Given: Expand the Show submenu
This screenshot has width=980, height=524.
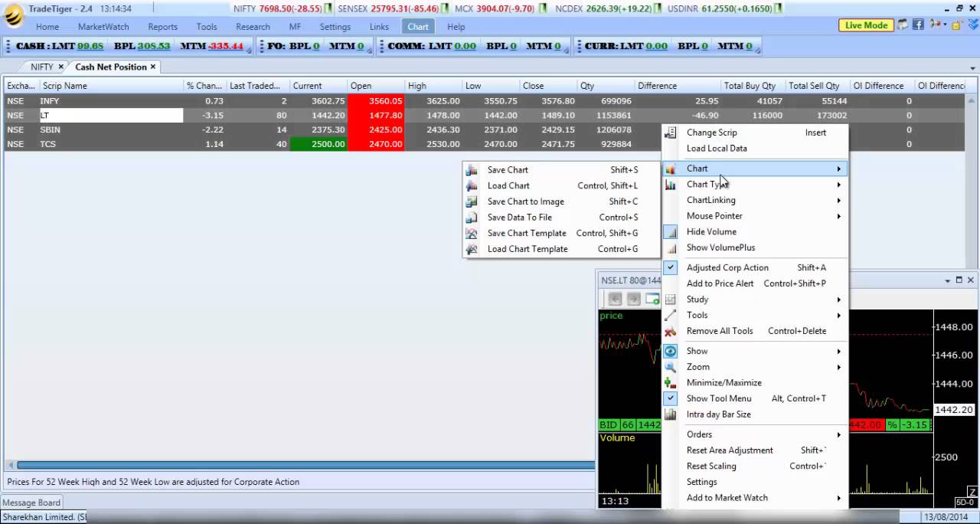Looking at the screenshot, I should (755, 351).
